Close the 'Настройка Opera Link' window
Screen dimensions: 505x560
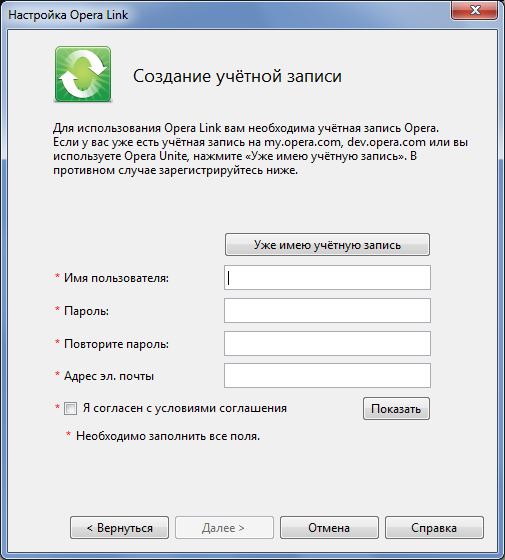pos(475,10)
